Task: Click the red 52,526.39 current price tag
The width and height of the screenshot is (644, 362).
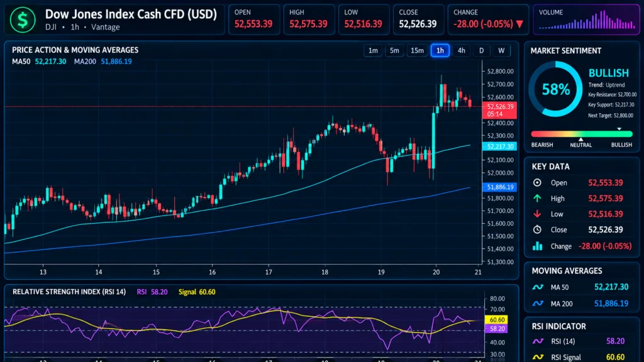Action: point(499,110)
